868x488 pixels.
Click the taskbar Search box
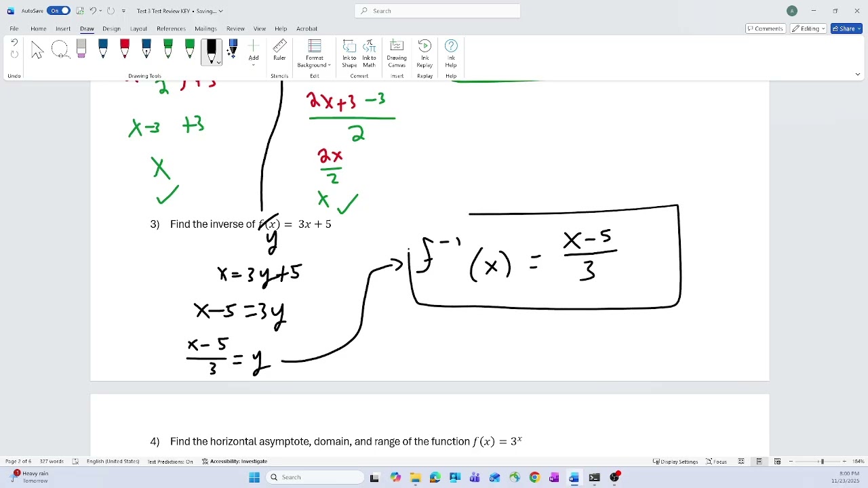point(315,478)
